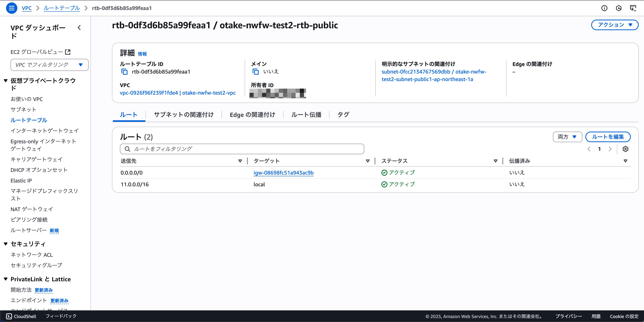Switch to Edge の関連付け tab
This screenshot has height=322, width=644.
click(x=252, y=115)
